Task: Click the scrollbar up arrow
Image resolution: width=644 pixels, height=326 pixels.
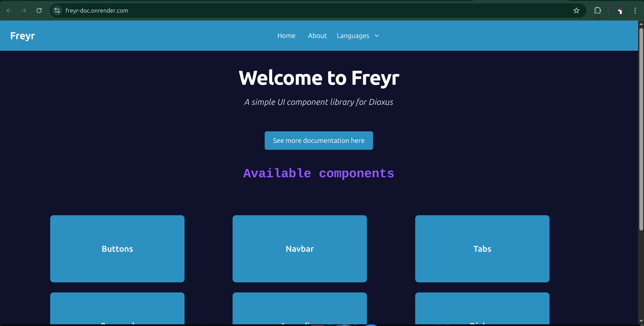Action: tap(641, 24)
